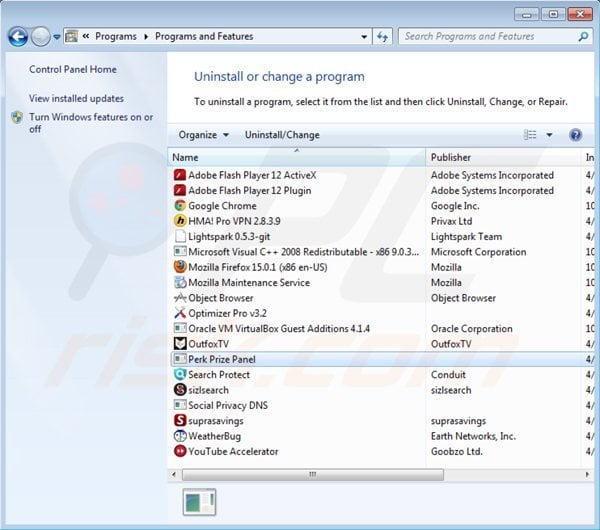
Task: Click the change view icon
Action: (x=530, y=135)
